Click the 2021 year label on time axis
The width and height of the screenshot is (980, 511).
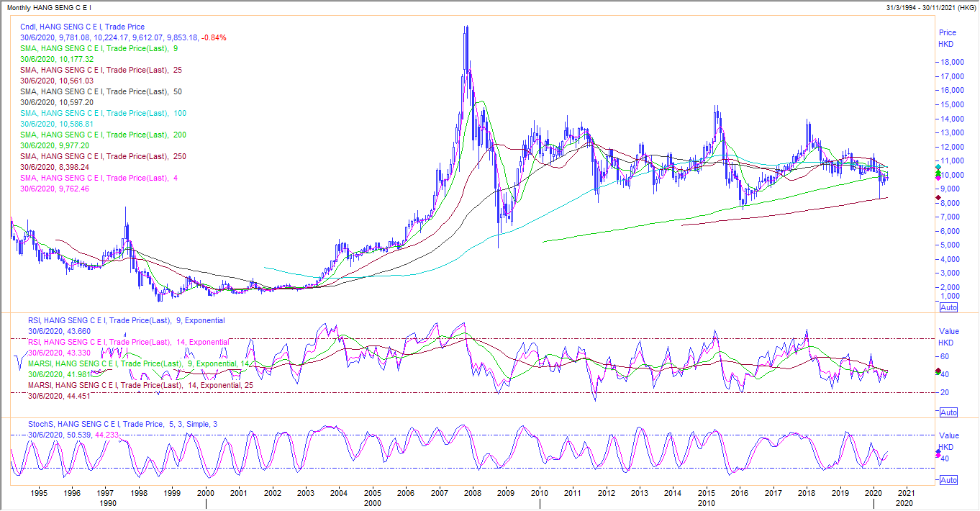(907, 494)
